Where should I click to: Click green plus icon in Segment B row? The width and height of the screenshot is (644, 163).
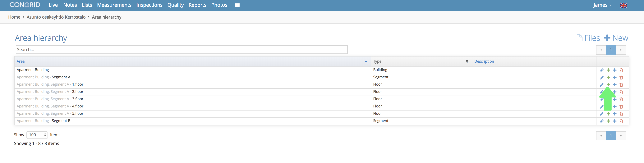point(608,121)
